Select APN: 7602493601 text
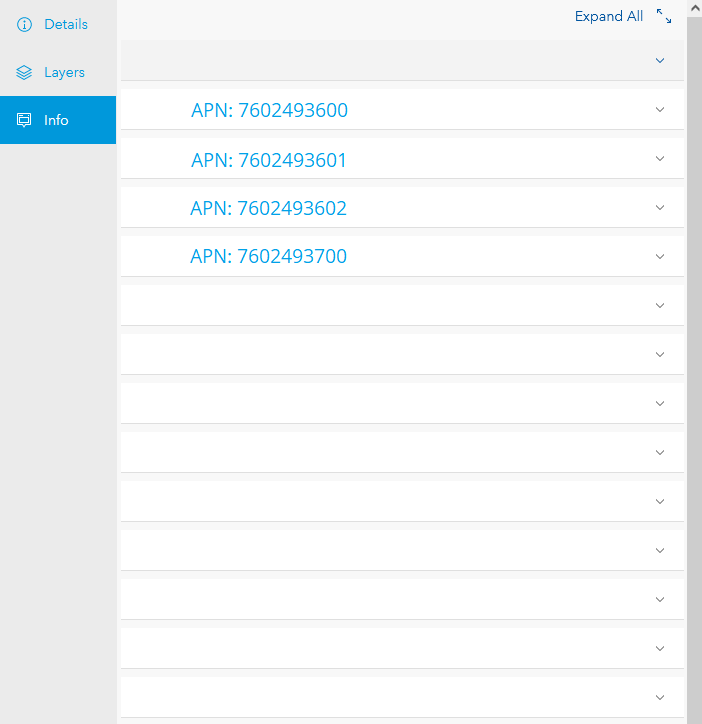702x724 pixels. [269, 160]
